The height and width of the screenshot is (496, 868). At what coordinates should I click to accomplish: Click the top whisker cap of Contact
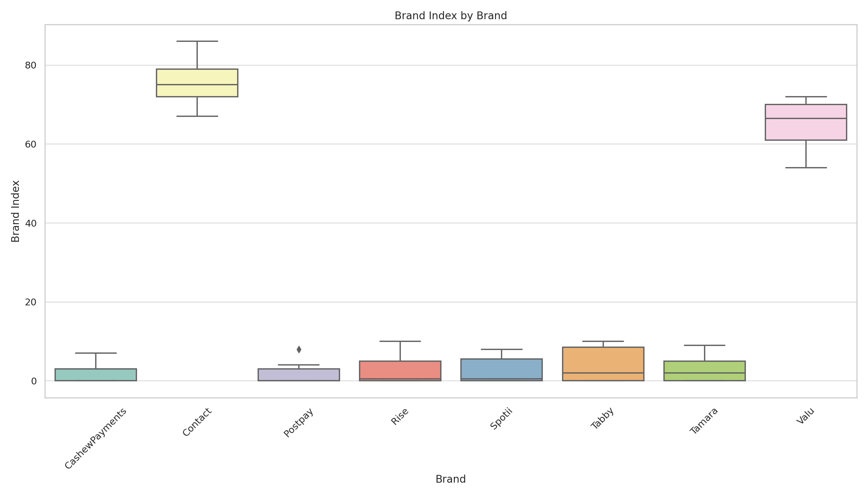click(197, 41)
